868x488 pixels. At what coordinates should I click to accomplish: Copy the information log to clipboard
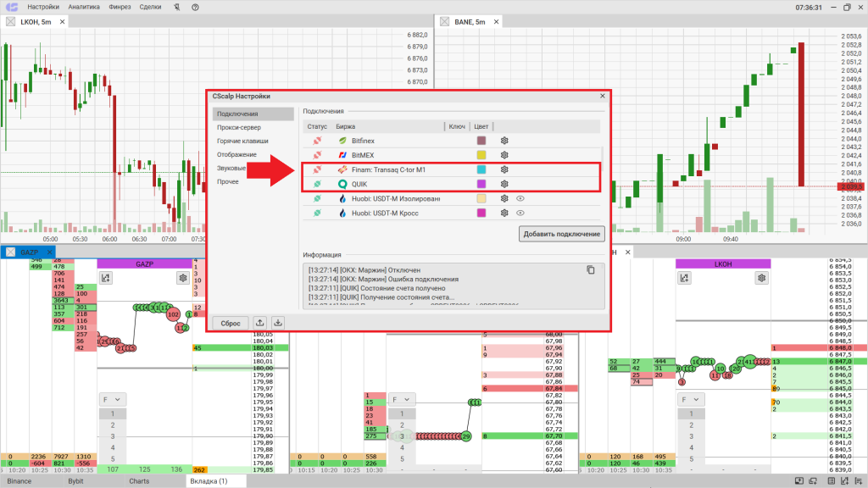pos(591,269)
